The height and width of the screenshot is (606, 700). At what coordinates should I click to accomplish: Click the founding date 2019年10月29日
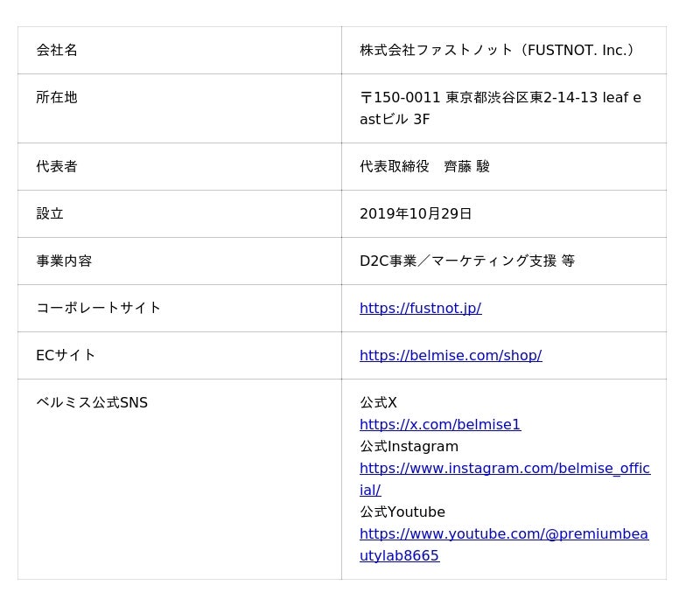[416, 213]
